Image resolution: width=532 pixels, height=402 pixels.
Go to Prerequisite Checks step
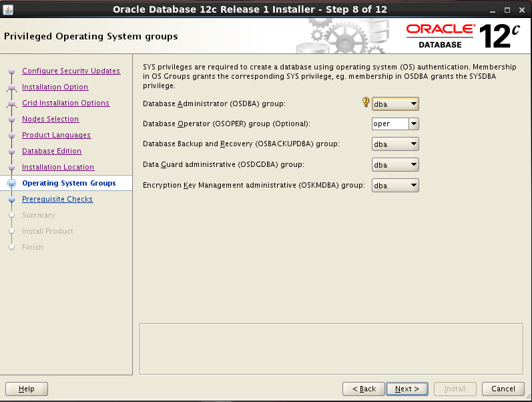click(57, 199)
